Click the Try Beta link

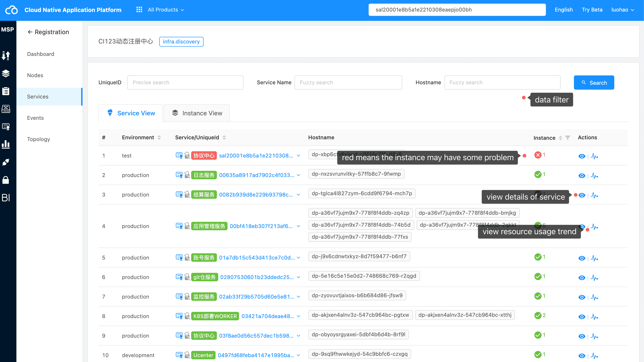click(x=592, y=10)
